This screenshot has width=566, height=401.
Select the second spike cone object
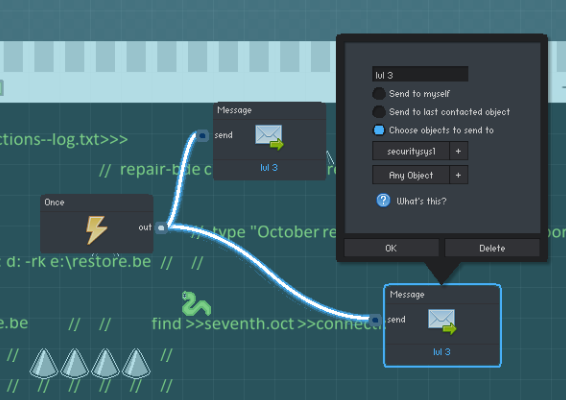pos(74,363)
